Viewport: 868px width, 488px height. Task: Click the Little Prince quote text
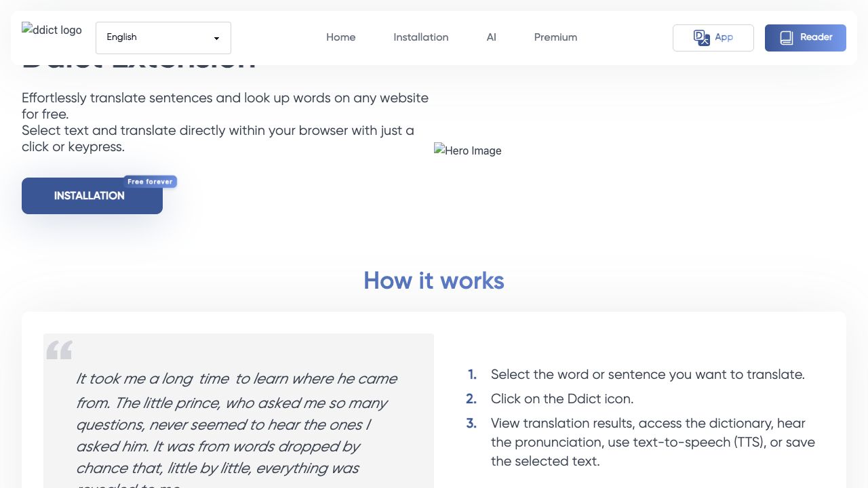click(x=237, y=424)
